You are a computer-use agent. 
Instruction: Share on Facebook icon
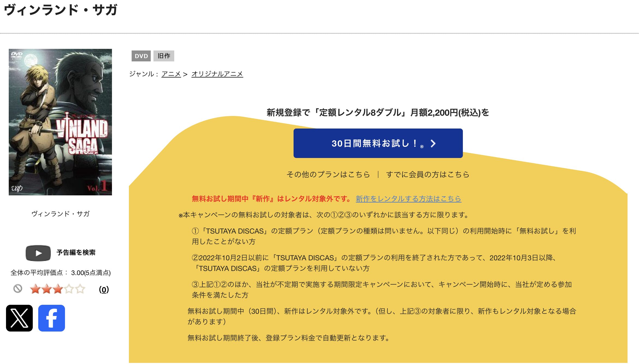click(52, 318)
